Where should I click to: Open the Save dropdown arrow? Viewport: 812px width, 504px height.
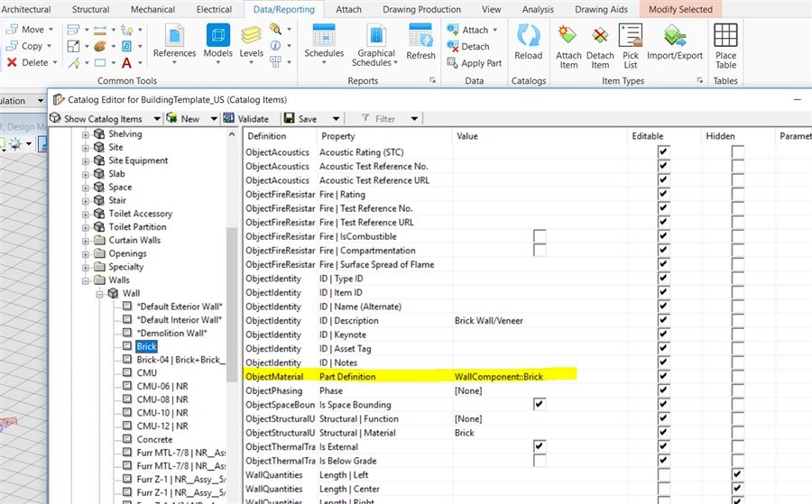(x=336, y=119)
